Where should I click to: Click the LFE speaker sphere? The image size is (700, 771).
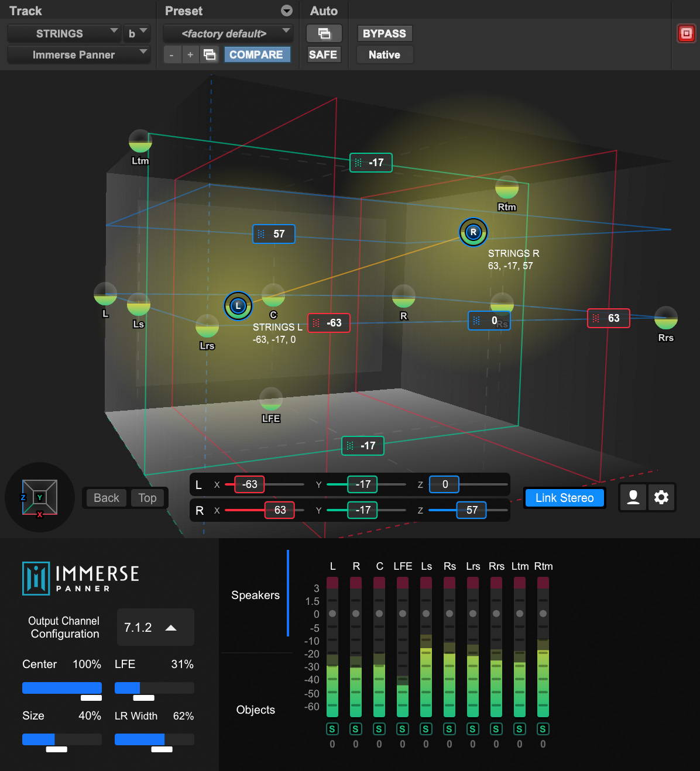tap(271, 399)
